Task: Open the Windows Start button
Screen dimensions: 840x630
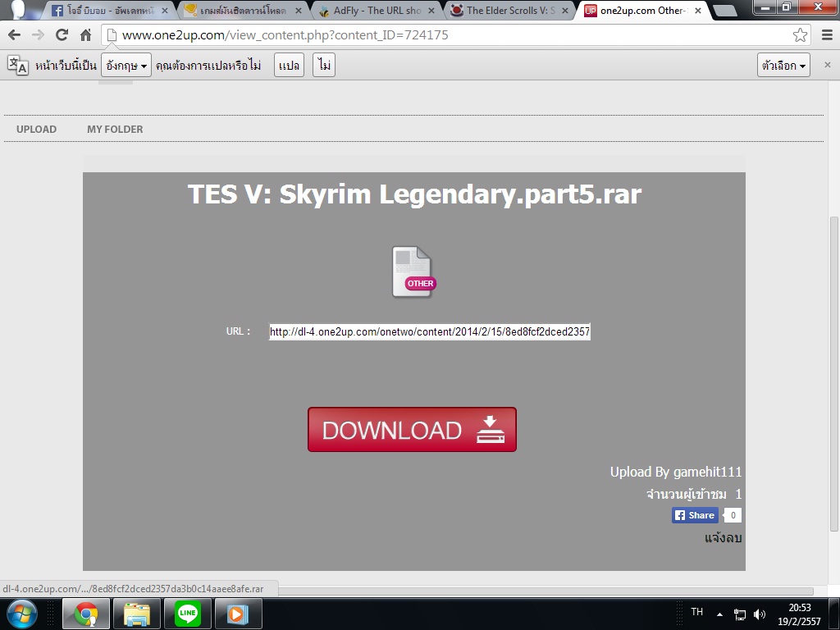Action: (x=21, y=614)
